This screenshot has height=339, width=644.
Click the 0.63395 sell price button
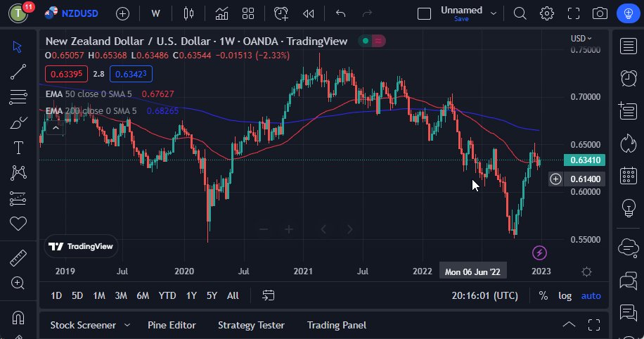[x=66, y=74]
